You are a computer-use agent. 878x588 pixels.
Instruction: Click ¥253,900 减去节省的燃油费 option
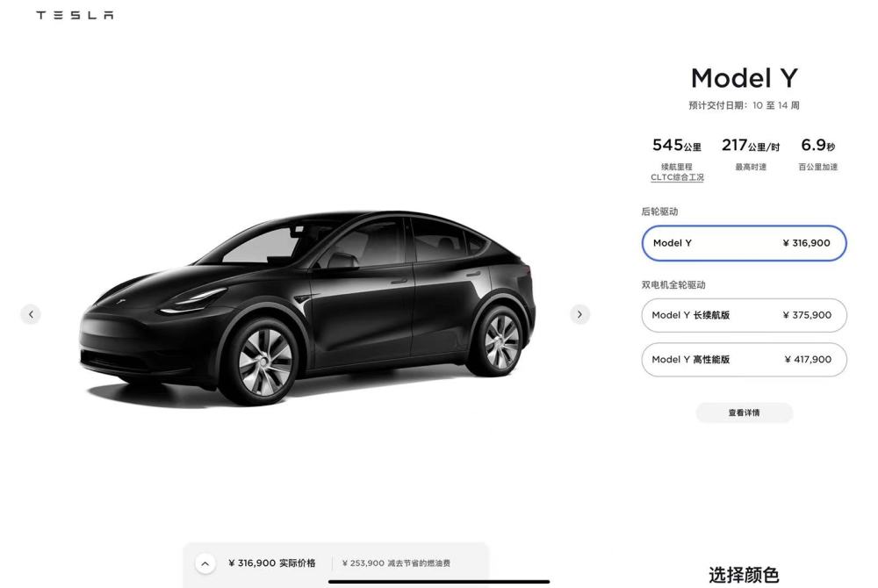tap(396, 563)
